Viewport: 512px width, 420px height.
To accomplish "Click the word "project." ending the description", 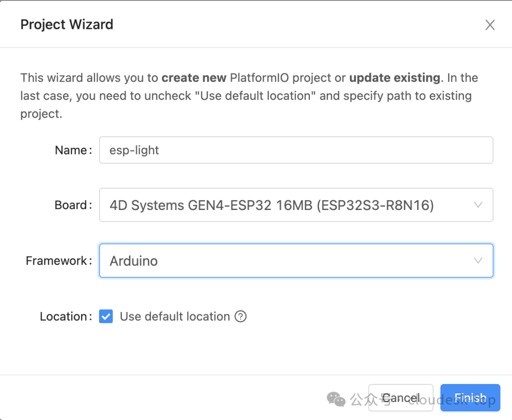I will [x=41, y=114].
